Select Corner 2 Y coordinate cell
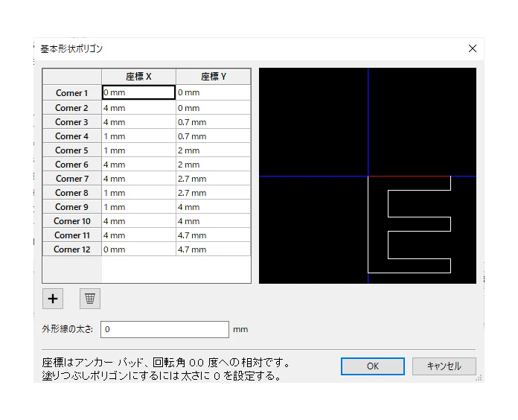Screen dimensions: 518x420 (x=214, y=108)
